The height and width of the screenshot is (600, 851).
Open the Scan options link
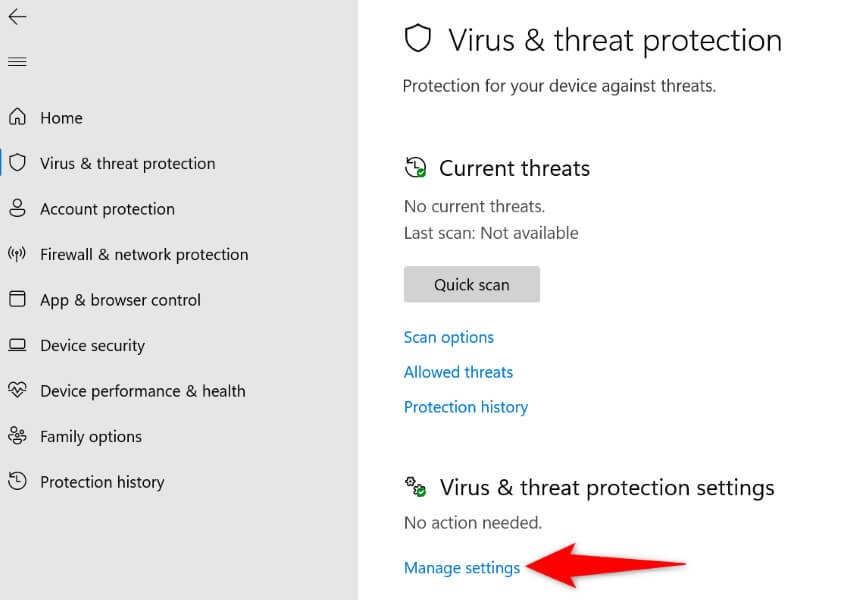click(449, 337)
